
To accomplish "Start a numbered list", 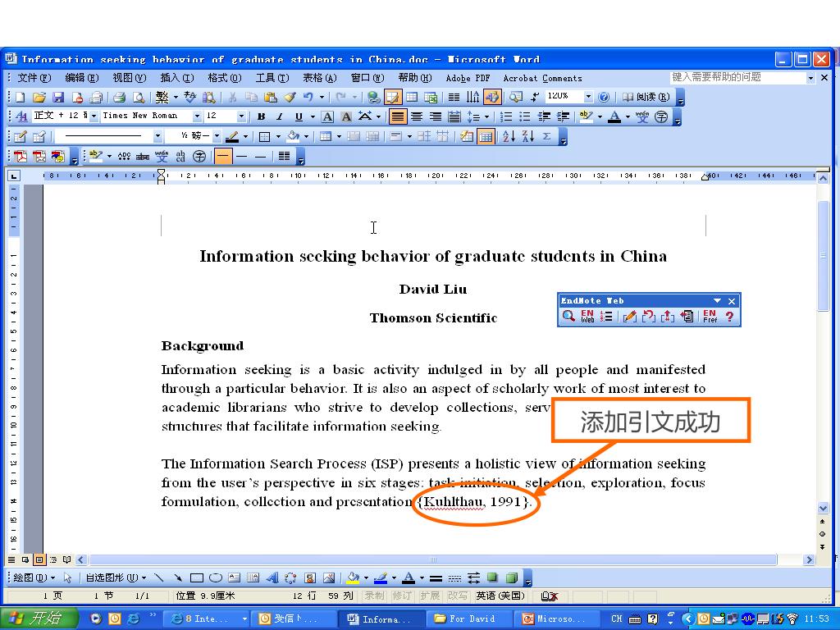I will 505,116.
